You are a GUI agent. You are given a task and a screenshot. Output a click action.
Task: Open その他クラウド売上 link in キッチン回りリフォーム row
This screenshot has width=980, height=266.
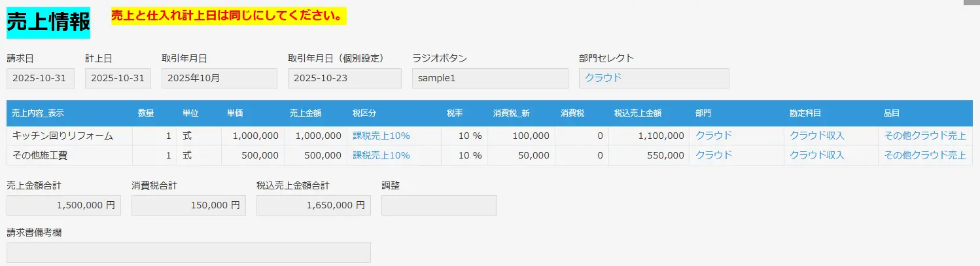tap(924, 136)
